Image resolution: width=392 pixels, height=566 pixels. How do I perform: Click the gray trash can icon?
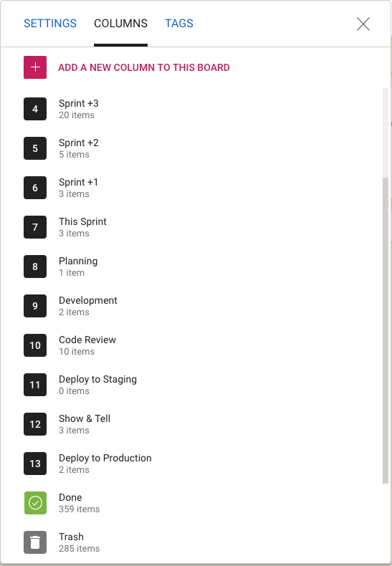(35, 542)
